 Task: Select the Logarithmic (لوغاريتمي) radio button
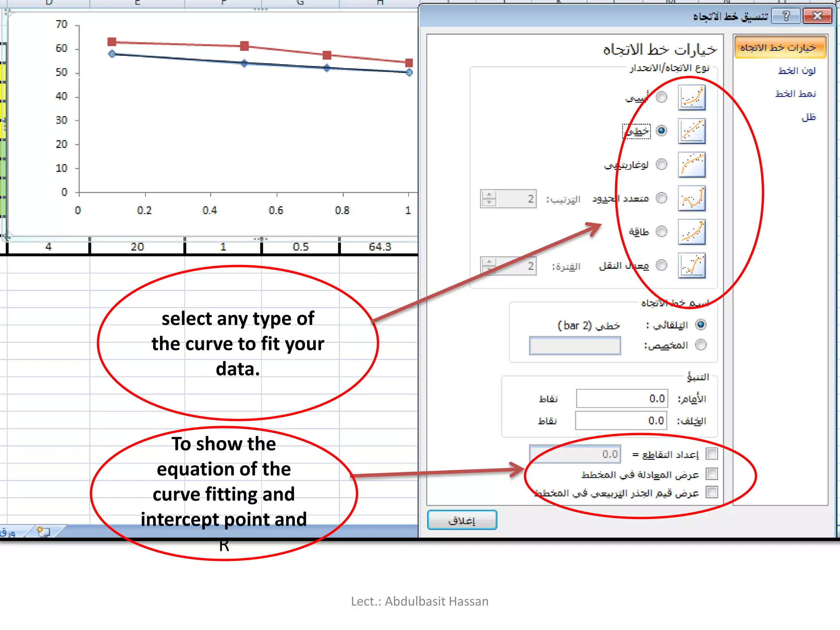coord(662,164)
